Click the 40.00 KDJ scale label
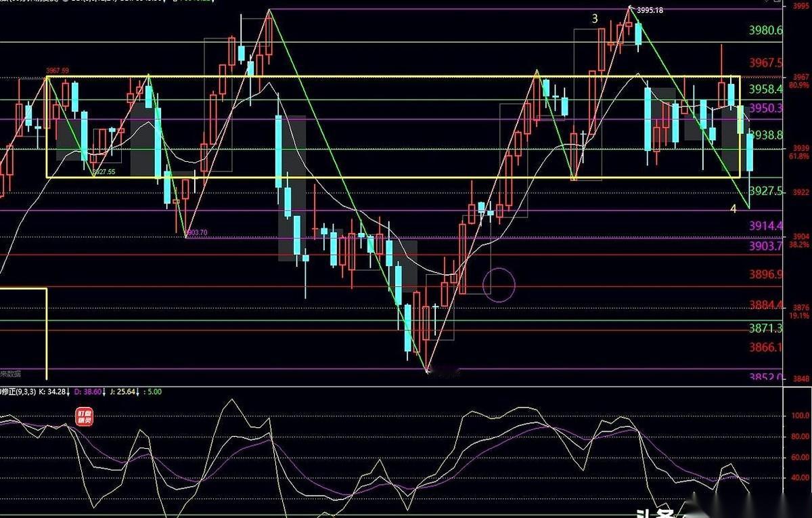Viewport: 812px width, 518px height. point(800,478)
